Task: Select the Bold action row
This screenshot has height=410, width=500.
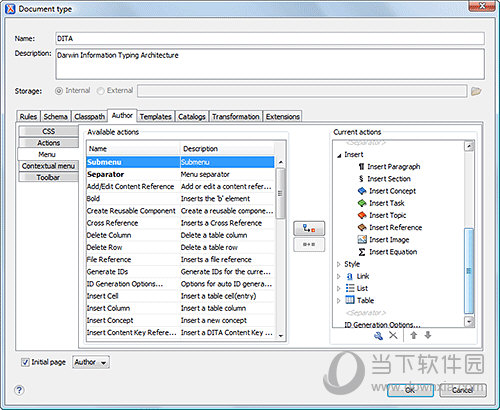Action: coord(180,199)
